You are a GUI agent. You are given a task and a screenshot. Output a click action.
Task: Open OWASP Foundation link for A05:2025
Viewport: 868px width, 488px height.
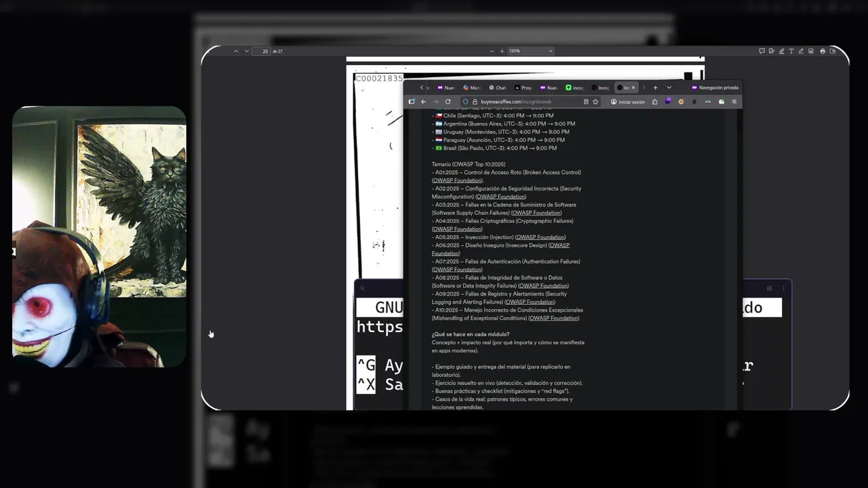click(540, 237)
